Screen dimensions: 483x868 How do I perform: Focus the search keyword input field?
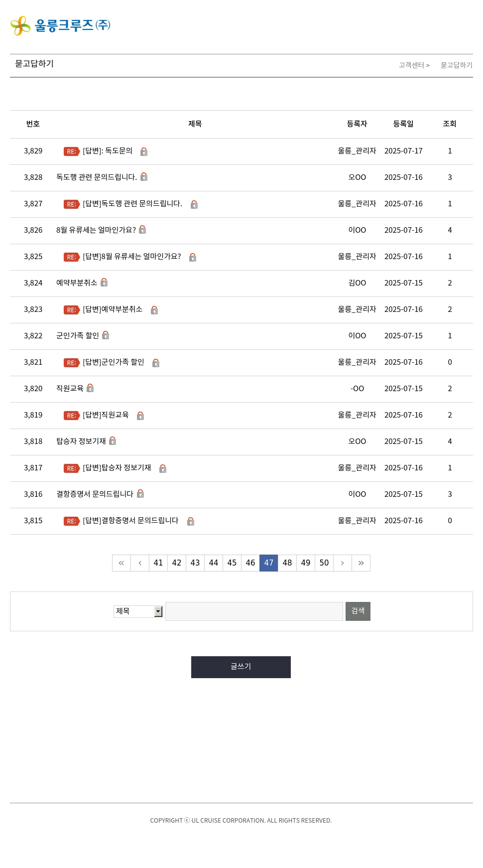254,611
